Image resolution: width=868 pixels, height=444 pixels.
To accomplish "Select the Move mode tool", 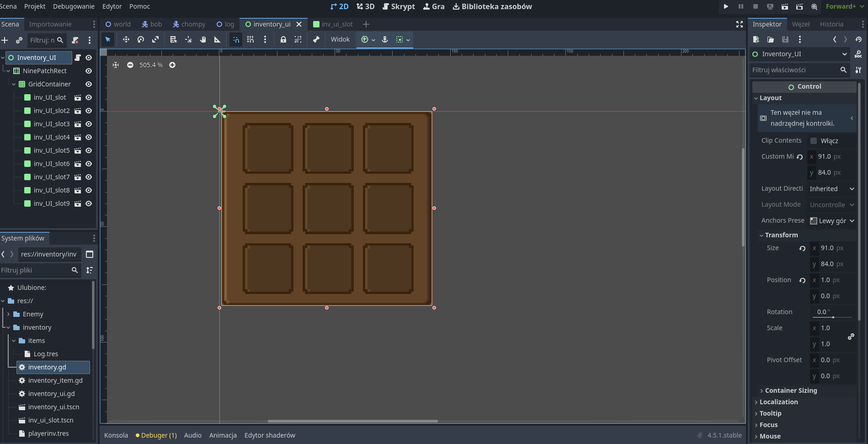I will [x=126, y=40].
